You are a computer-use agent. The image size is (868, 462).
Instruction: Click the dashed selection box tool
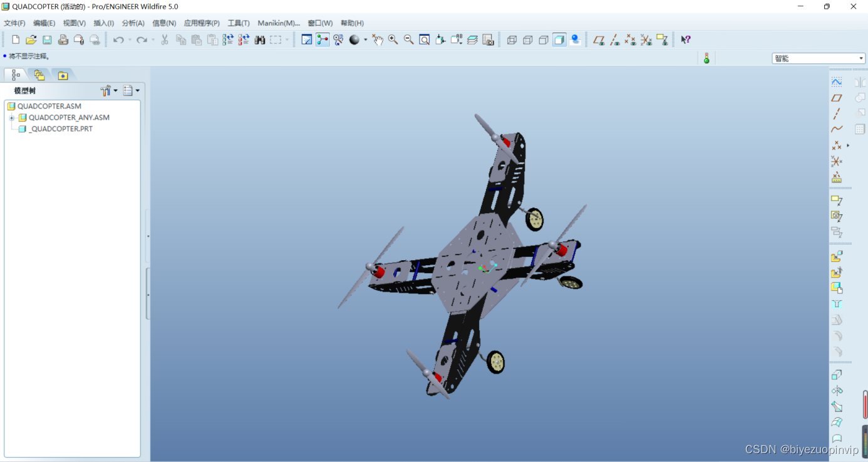point(276,39)
